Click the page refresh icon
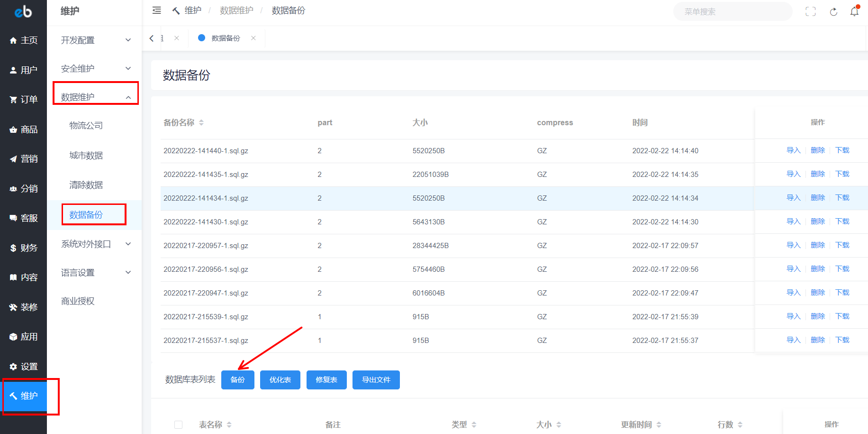 [833, 12]
